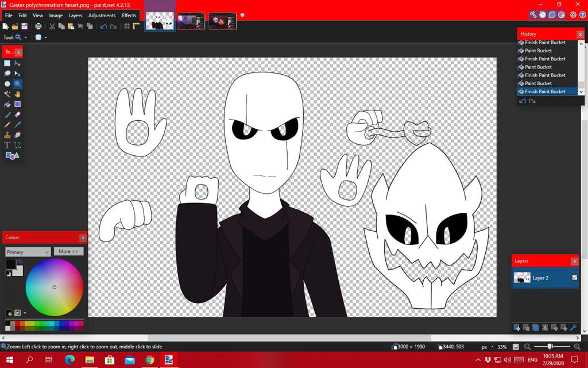Show hidden system tray icons chevron
588x368 pixels.
pos(478,360)
